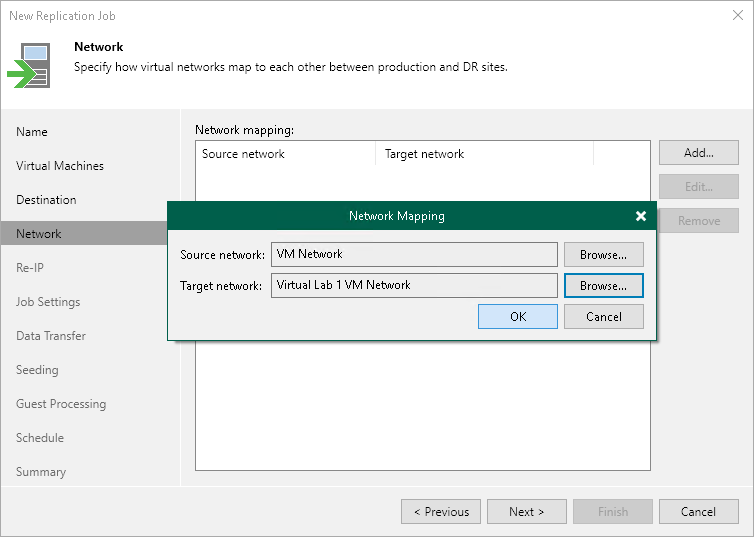Open the Job Settings step
Image resolution: width=754 pixels, height=537 pixels.
click(x=48, y=302)
